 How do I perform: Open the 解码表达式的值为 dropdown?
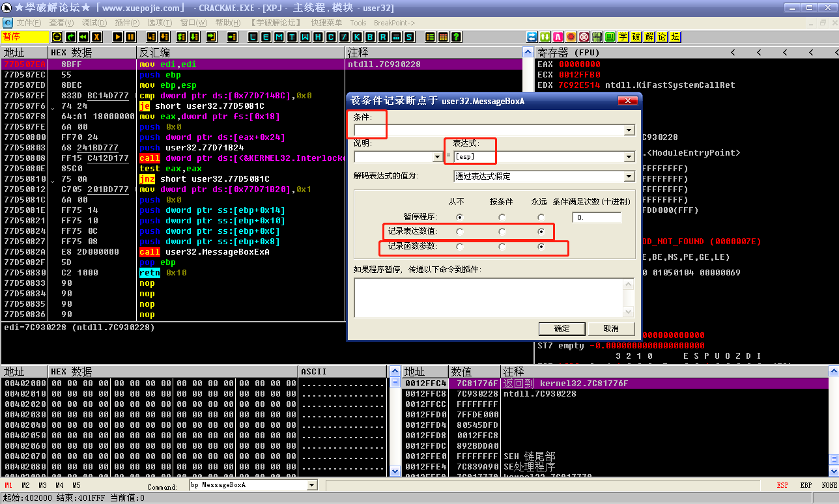(629, 176)
